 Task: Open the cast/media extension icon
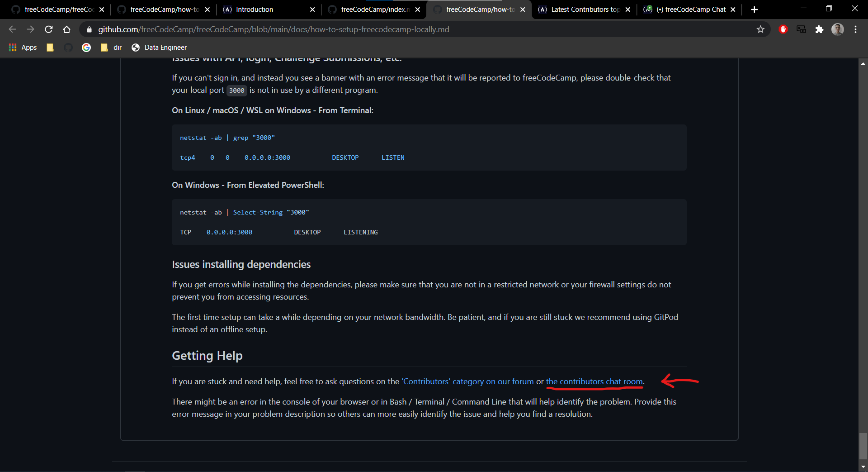coord(801,29)
